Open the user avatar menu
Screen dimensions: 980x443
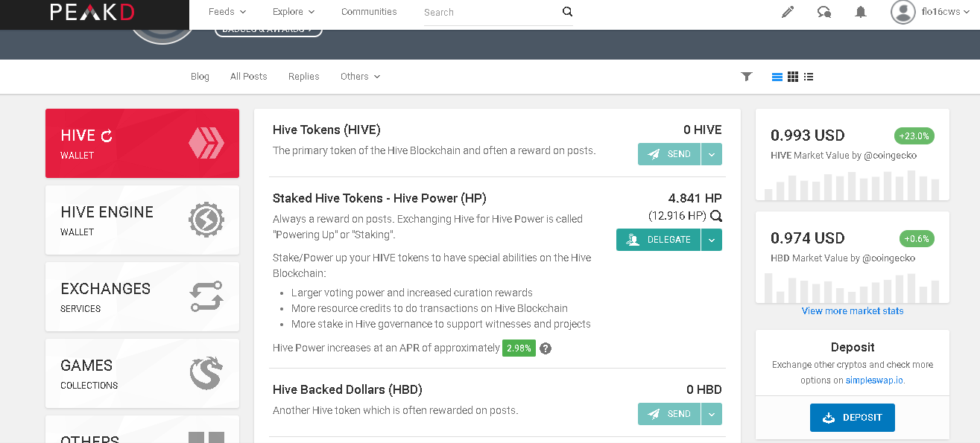[x=903, y=12]
